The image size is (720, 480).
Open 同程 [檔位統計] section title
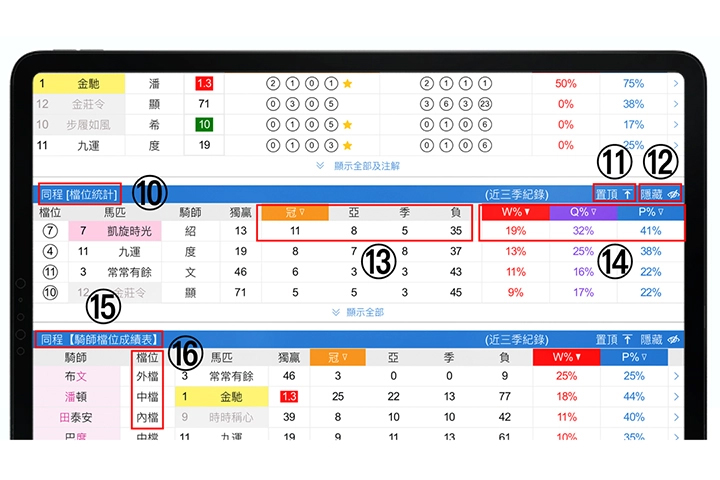80,194
